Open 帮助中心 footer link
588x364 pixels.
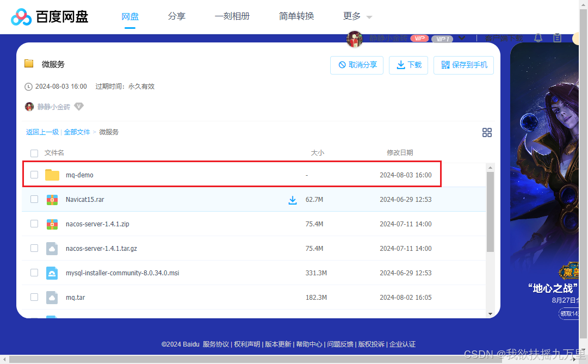tap(309, 344)
